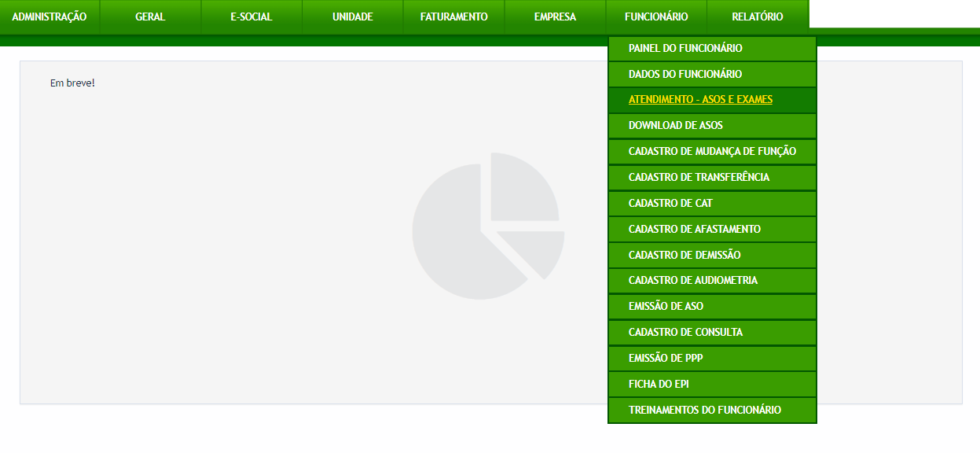Select Cadastro de Audiometria
980x453 pixels.
[x=712, y=280]
